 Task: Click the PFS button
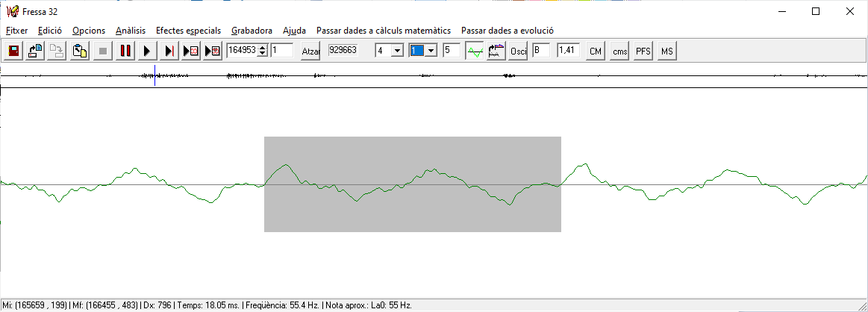click(643, 52)
